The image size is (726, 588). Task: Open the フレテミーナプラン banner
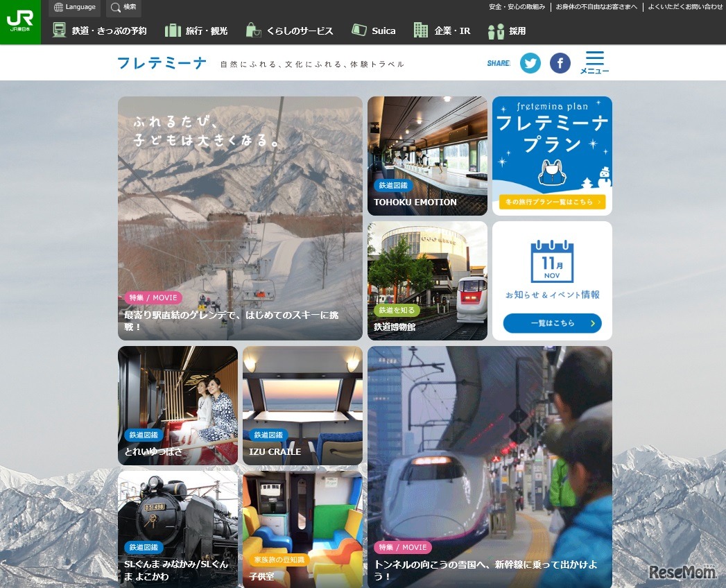pos(552,155)
